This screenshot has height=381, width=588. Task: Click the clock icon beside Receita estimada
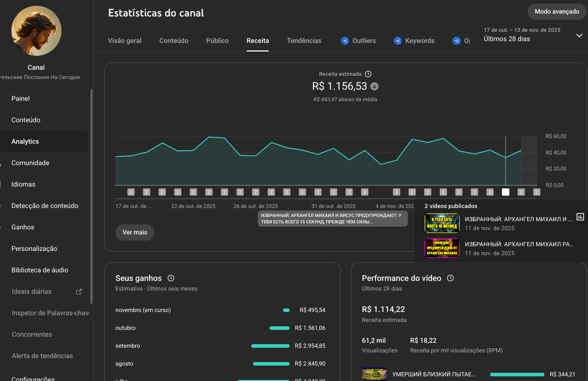coord(368,74)
